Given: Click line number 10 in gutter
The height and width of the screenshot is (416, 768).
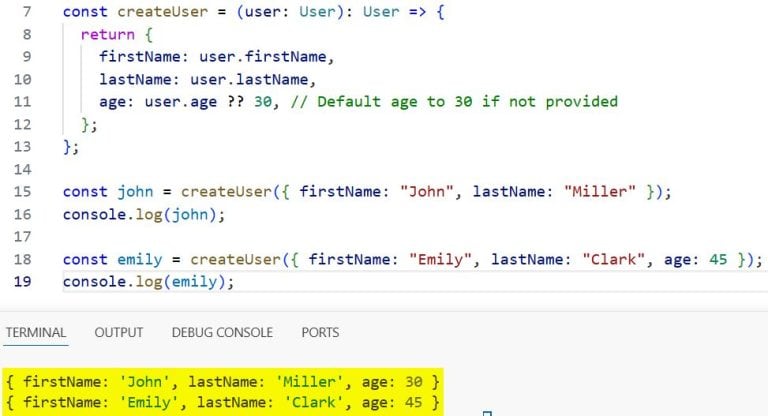Looking at the screenshot, I should (23, 79).
